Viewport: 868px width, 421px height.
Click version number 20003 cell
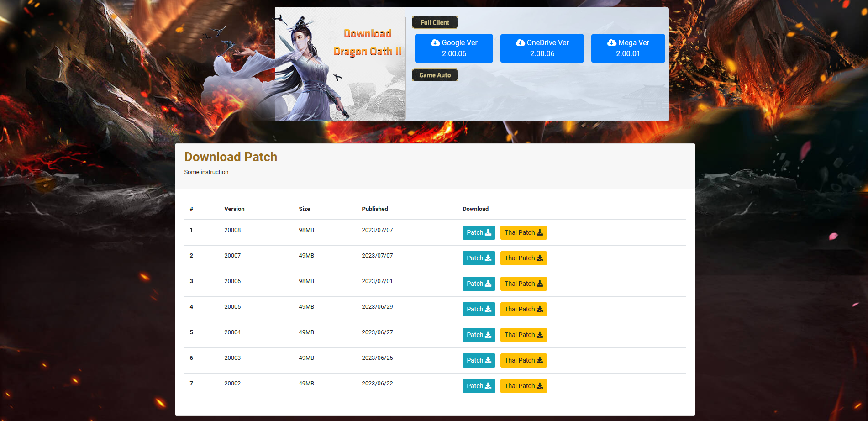tap(232, 358)
